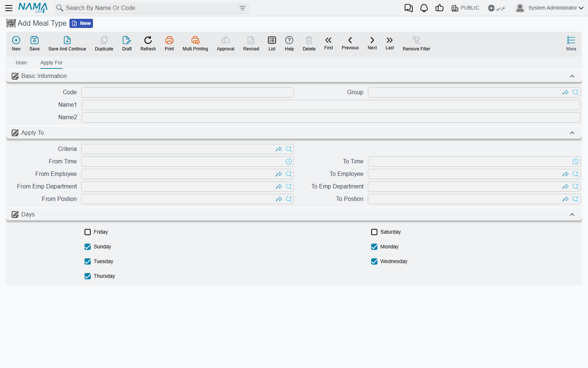The image size is (588, 368).
Task: Click the New toolbar icon
Action: (x=16, y=43)
